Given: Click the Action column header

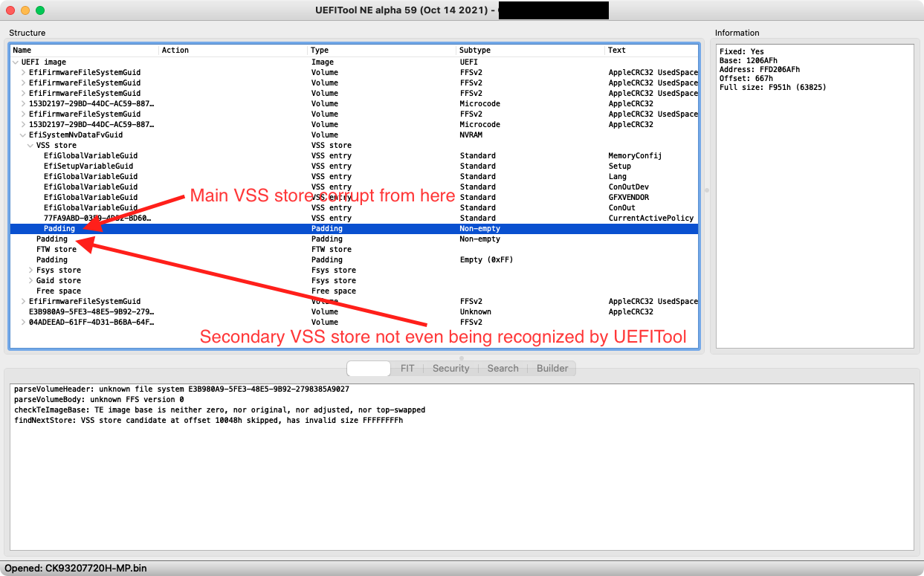Looking at the screenshot, I should [x=233, y=50].
